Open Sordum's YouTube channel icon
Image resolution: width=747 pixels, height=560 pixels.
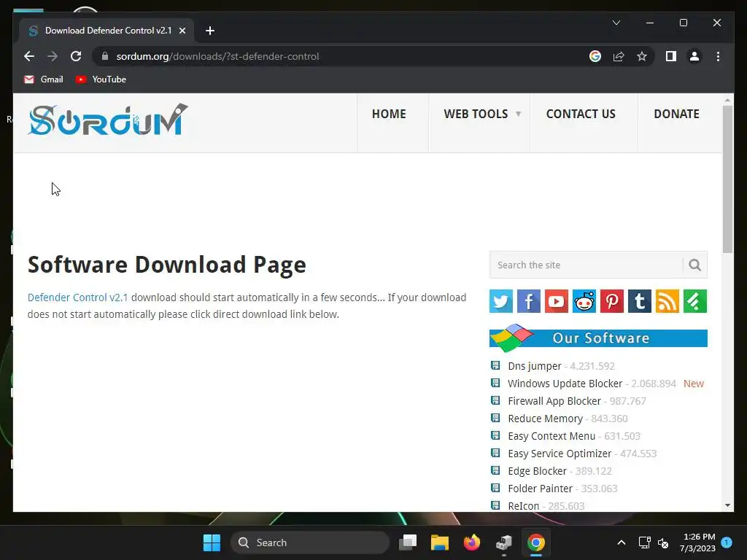point(557,301)
